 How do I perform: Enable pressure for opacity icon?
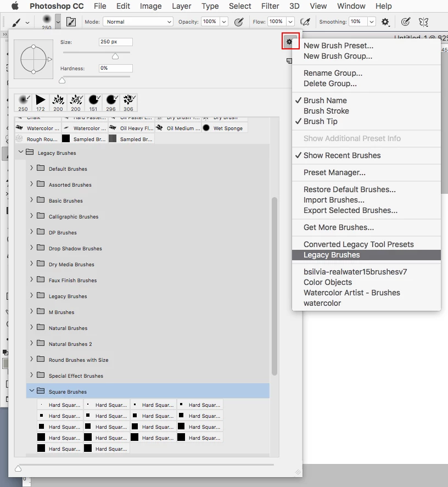pos(239,22)
